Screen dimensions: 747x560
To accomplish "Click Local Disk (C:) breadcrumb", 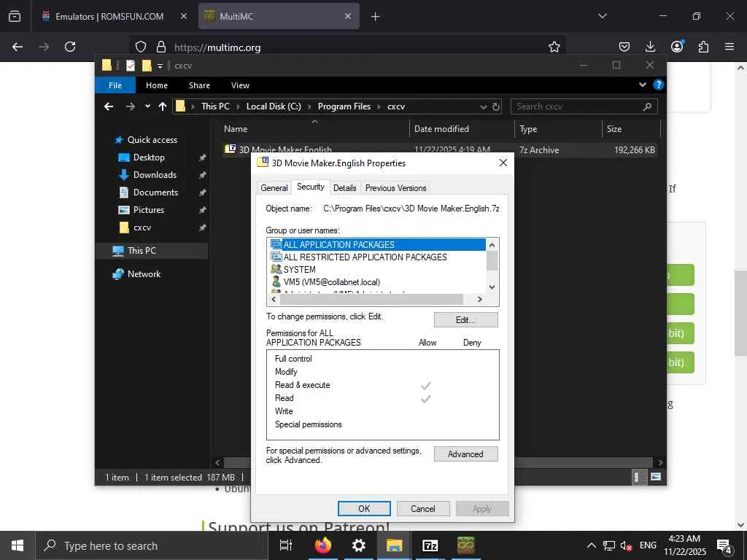I will coord(274,106).
